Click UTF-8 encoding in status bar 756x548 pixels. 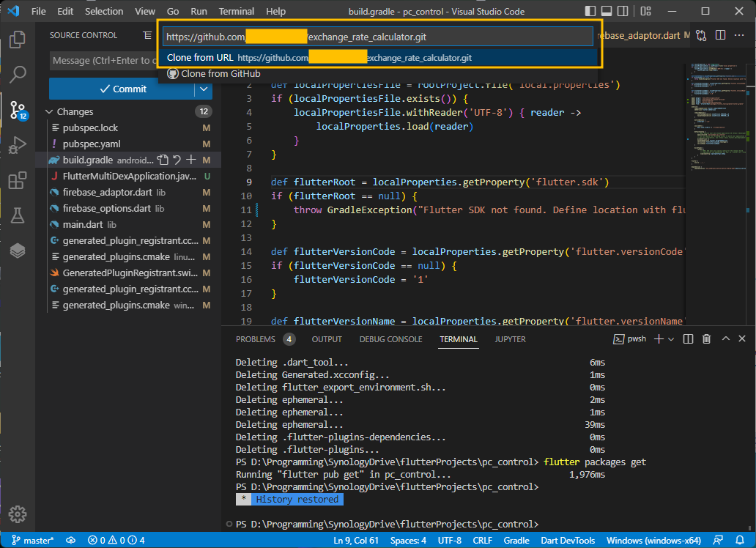[x=449, y=540]
